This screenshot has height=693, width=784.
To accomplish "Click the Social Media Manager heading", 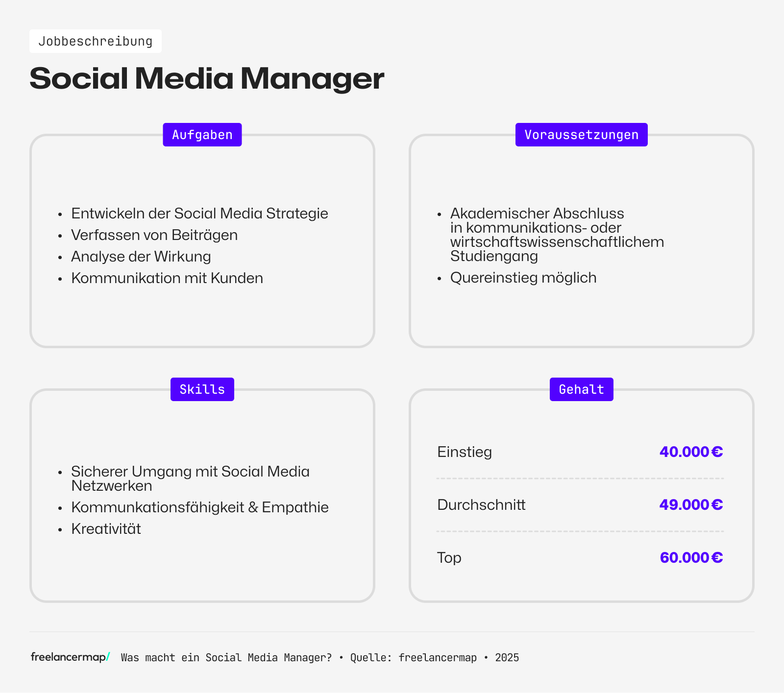I will 207,78.
